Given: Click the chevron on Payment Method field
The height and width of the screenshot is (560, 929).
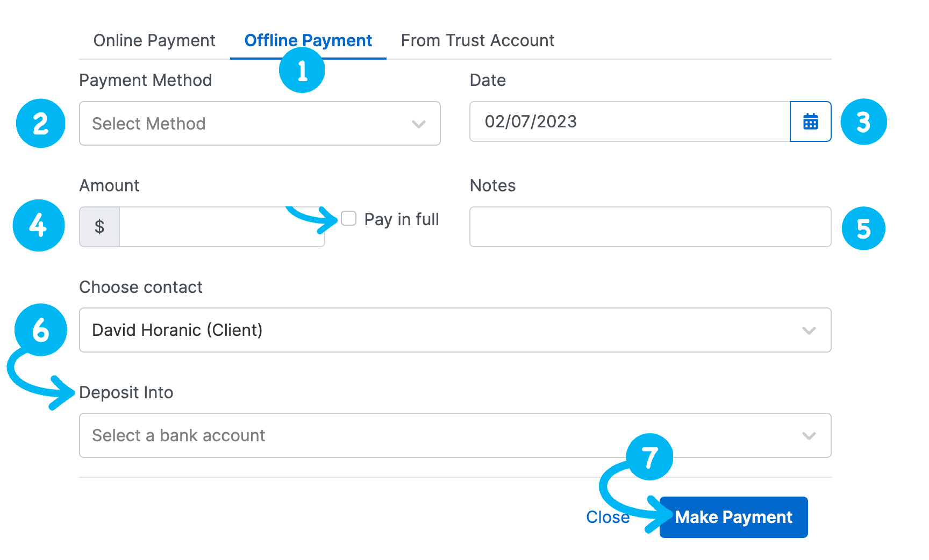Looking at the screenshot, I should [418, 124].
